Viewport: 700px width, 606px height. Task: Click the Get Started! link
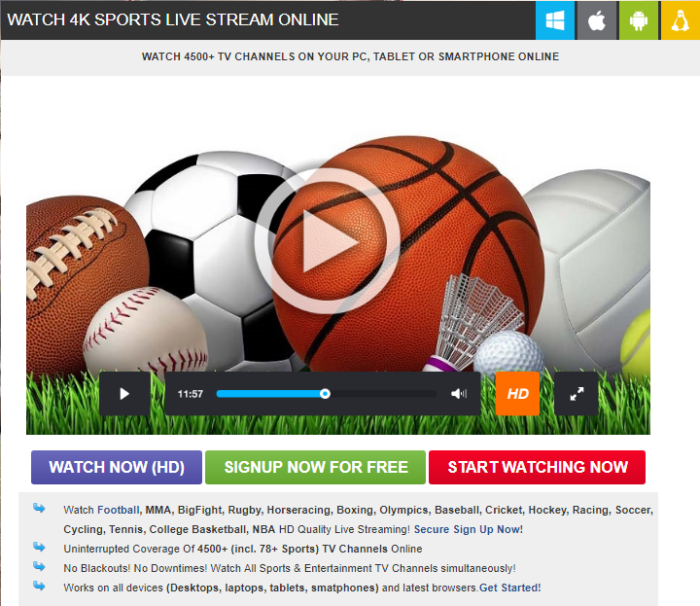[509, 588]
